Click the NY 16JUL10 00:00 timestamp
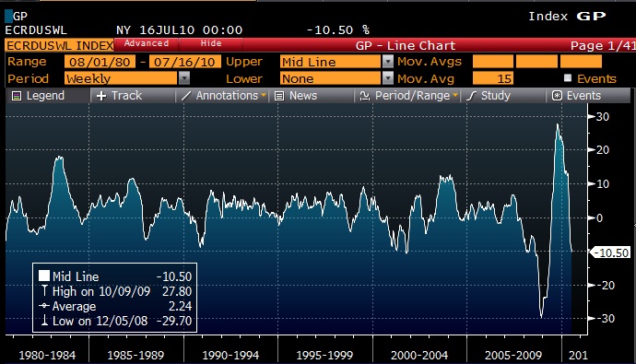Image resolution: width=636 pixels, height=364 pixels. (x=180, y=30)
